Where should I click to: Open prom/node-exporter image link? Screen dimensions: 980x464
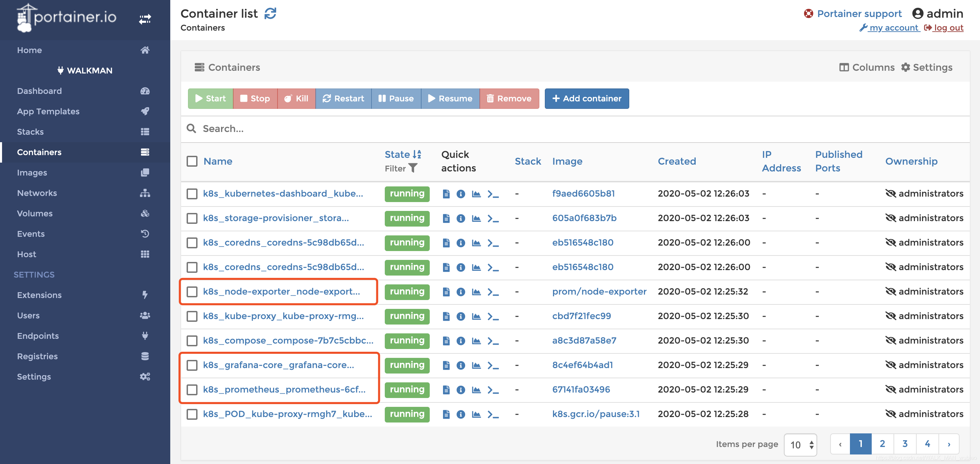coord(599,292)
